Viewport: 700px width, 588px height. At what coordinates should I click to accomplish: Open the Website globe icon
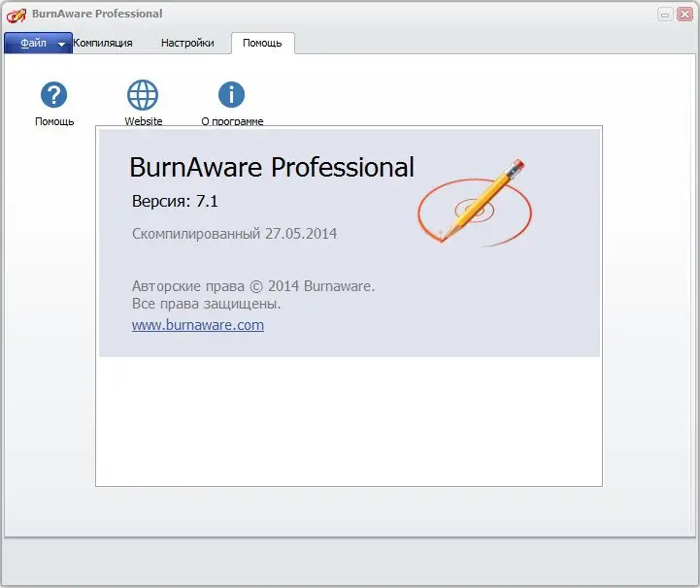143,94
